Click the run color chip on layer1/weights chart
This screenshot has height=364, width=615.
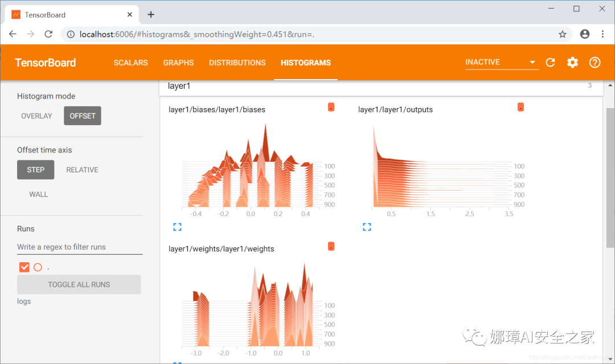pyautogui.click(x=331, y=246)
